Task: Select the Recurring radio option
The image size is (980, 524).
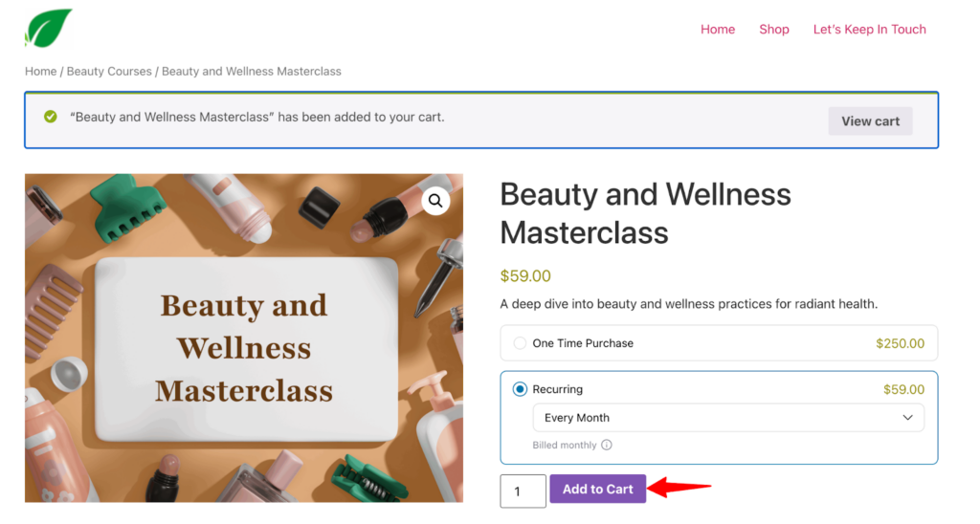Action: (x=520, y=389)
